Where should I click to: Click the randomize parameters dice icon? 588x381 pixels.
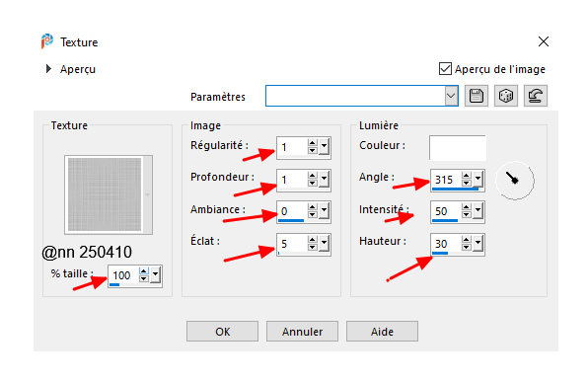point(506,96)
